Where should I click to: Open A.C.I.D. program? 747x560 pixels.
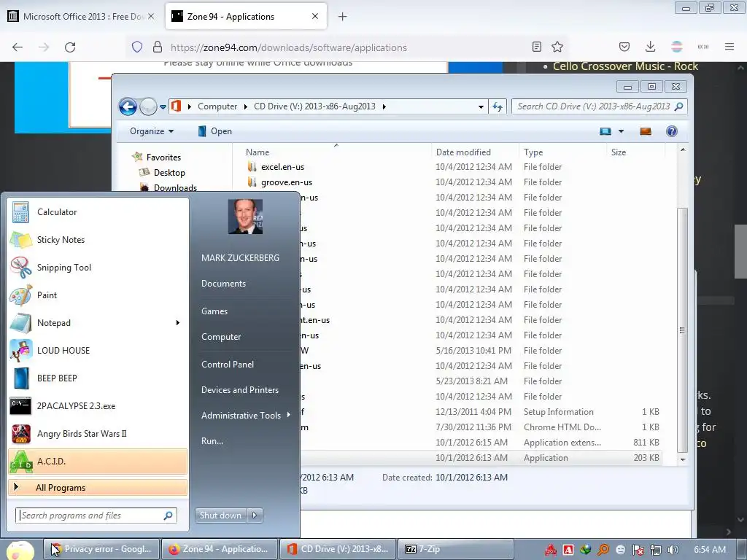click(98, 462)
